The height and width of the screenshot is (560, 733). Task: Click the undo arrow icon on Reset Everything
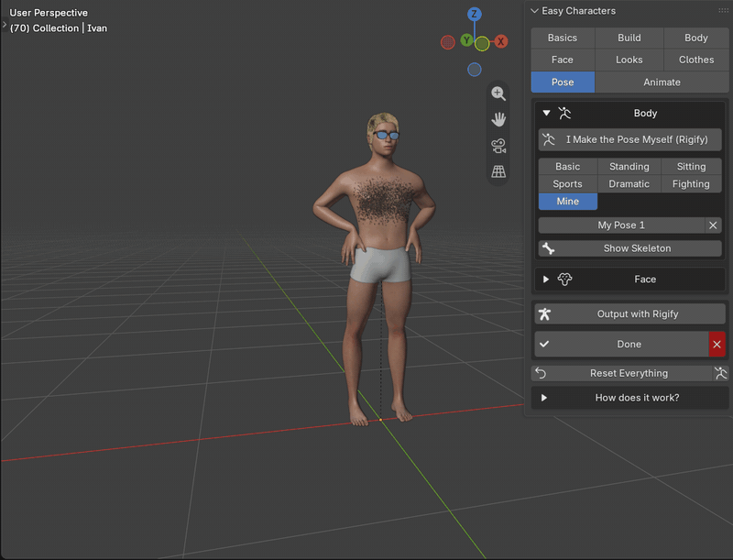pyautogui.click(x=541, y=373)
